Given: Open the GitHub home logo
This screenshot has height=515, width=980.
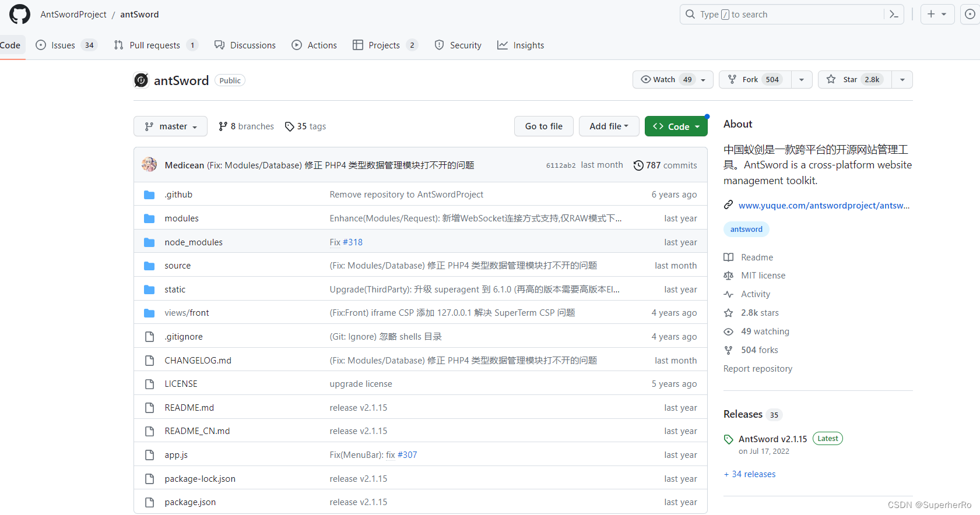Looking at the screenshot, I should click(x=20, y=14).
